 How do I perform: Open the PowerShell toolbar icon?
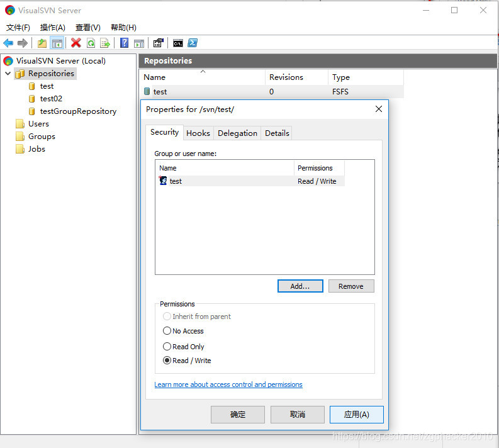point(193,43)
